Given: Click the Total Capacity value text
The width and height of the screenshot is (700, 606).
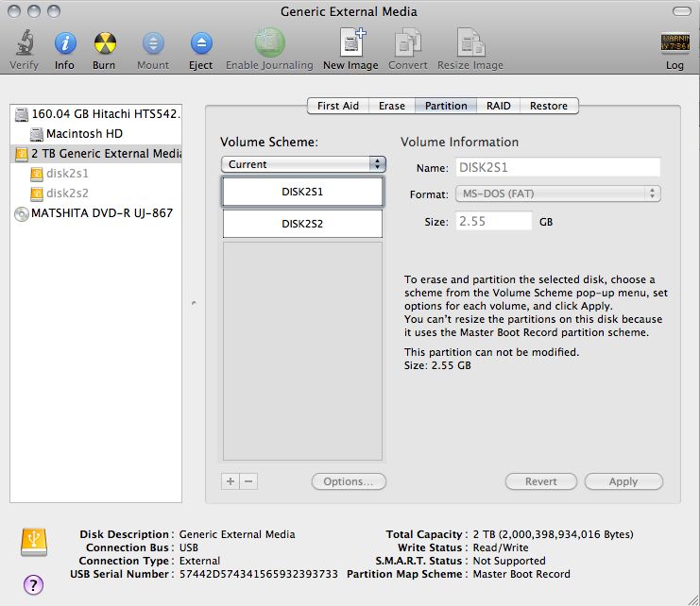Looking at the screenshot, I should (554, 534).
